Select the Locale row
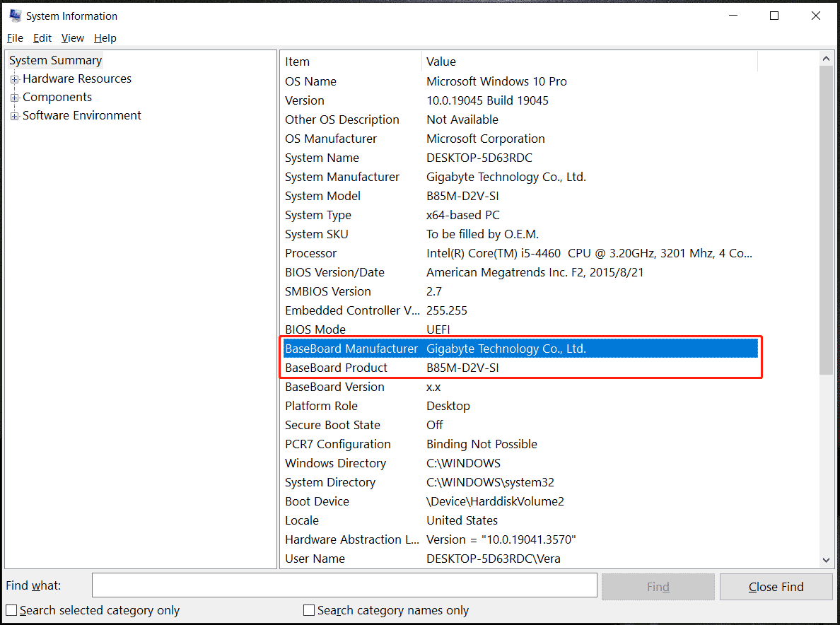 [x=520, y=520]
